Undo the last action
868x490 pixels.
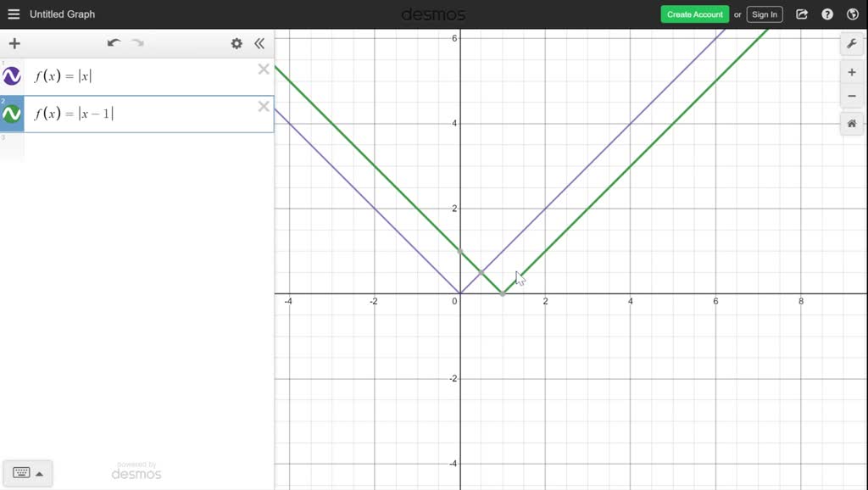coord(114,43)
